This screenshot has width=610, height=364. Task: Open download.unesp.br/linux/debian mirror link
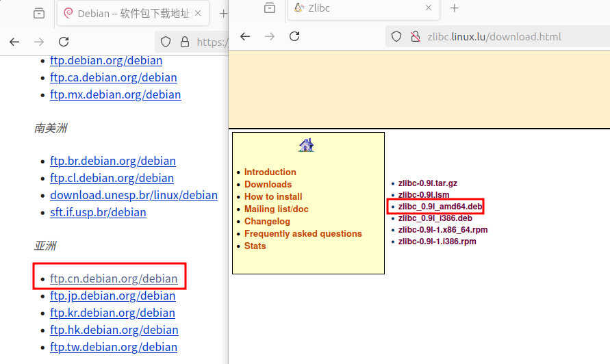(134, 195)
